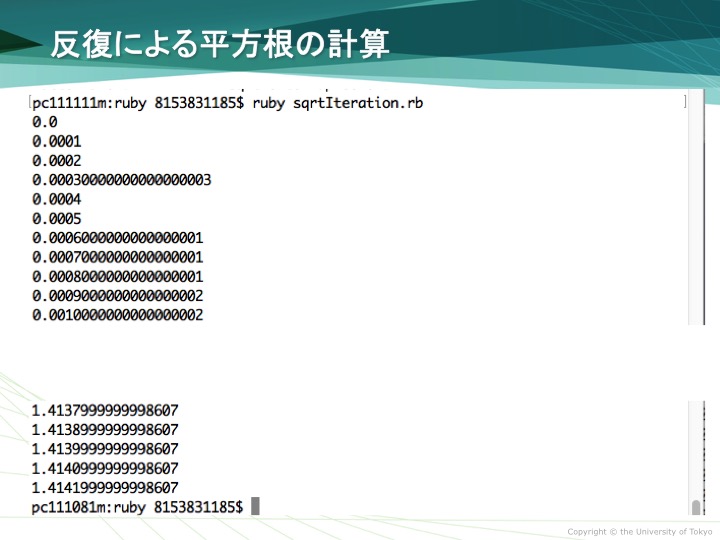This screenshot has width=720, height=540.
Task: Click the prompt text 'pc111111m:ruby 8153831185$'
Action: coord(138,103)
